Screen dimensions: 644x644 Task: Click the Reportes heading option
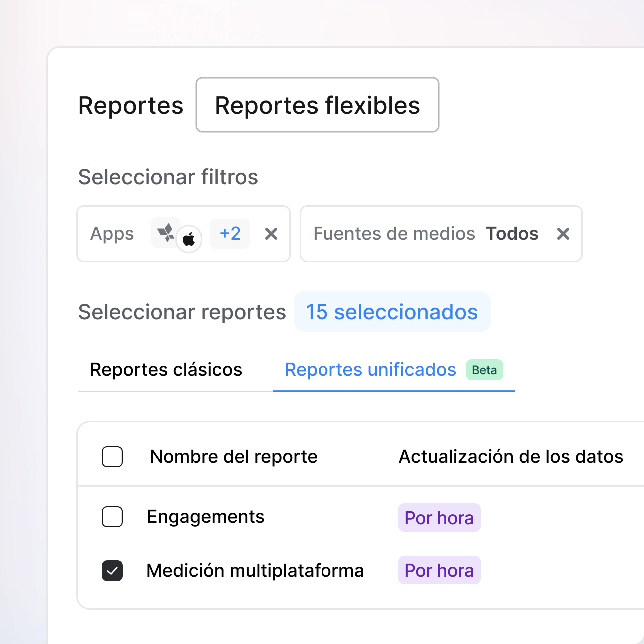(131, 105)
